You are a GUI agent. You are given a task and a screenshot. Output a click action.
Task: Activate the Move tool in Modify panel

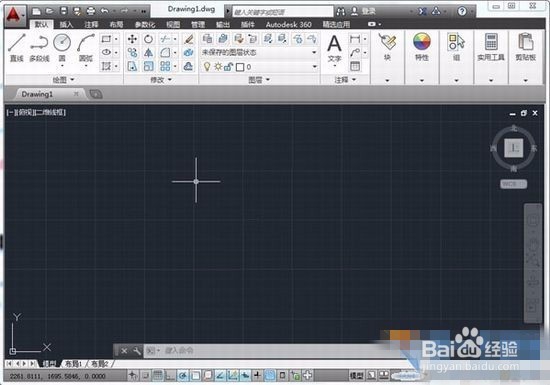point(132,39)
